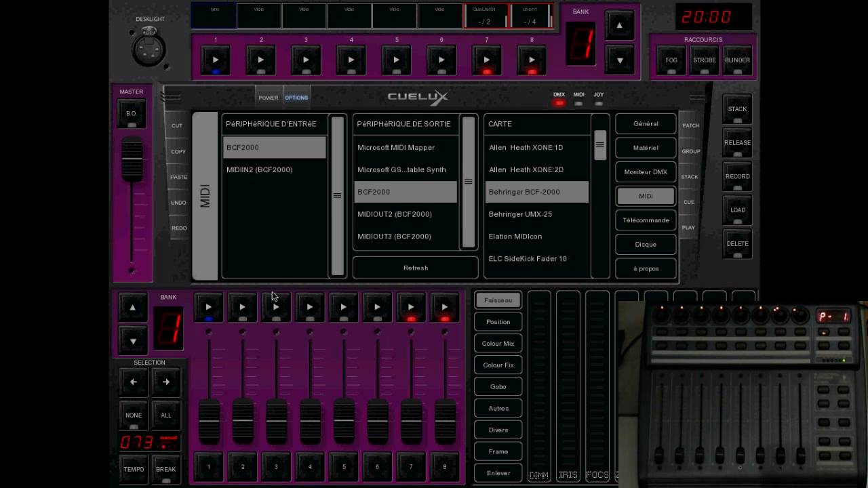Click the COPY edit tab
The width and height of the screenshot is (868, 488).
coord(178,151)
